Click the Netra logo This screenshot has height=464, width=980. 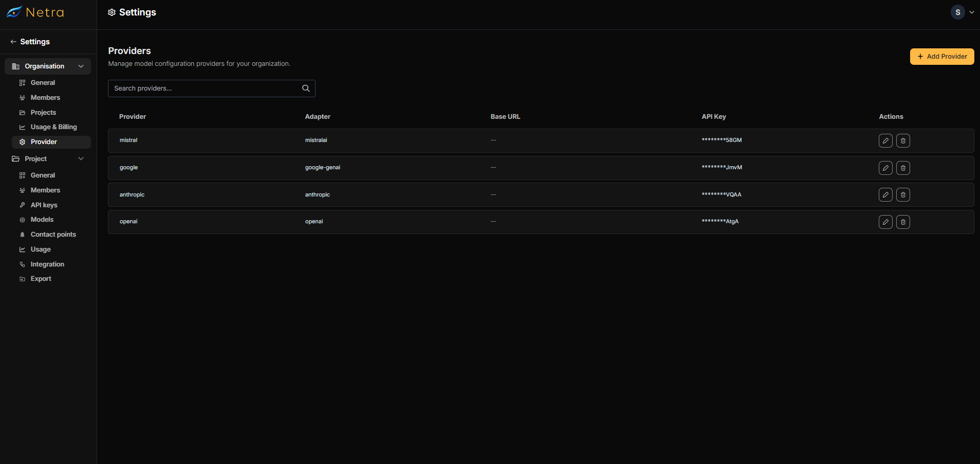point(35,12)
